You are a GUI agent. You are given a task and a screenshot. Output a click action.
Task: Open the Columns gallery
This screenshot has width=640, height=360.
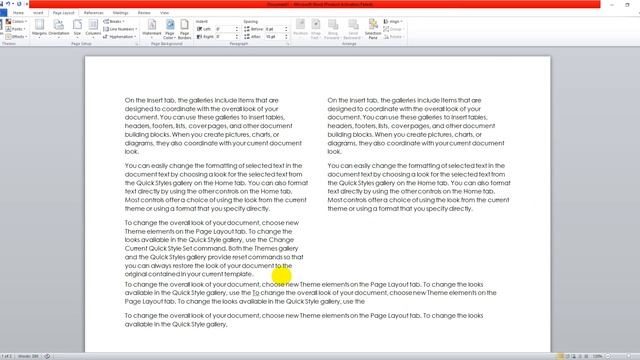click(93, 28)
